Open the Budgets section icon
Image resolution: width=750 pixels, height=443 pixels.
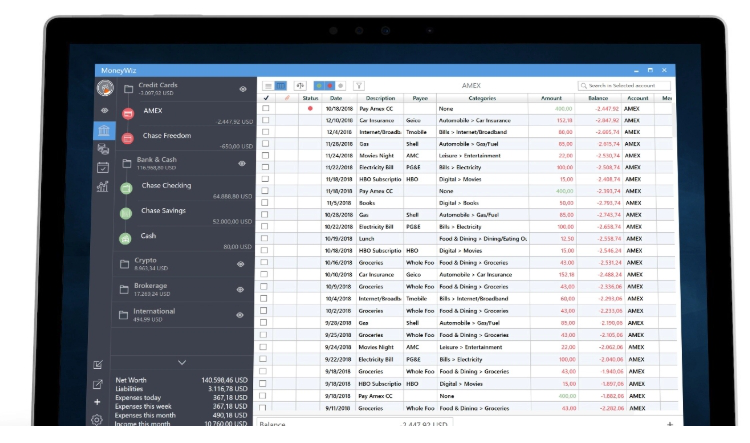(103, 149)
